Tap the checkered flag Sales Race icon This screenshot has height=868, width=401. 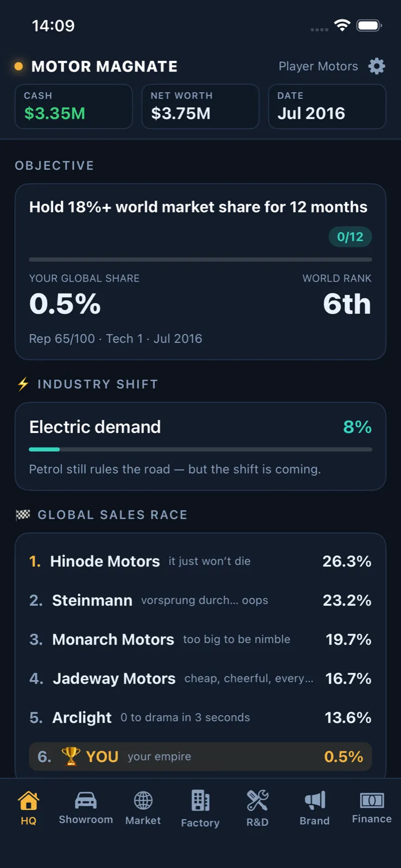point(23,515)
